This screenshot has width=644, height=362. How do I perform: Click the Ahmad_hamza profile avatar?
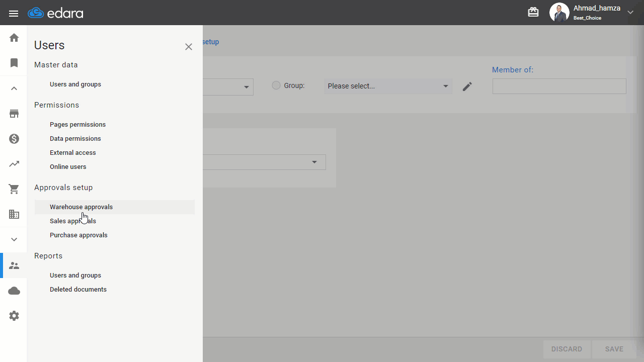point(559,13)
